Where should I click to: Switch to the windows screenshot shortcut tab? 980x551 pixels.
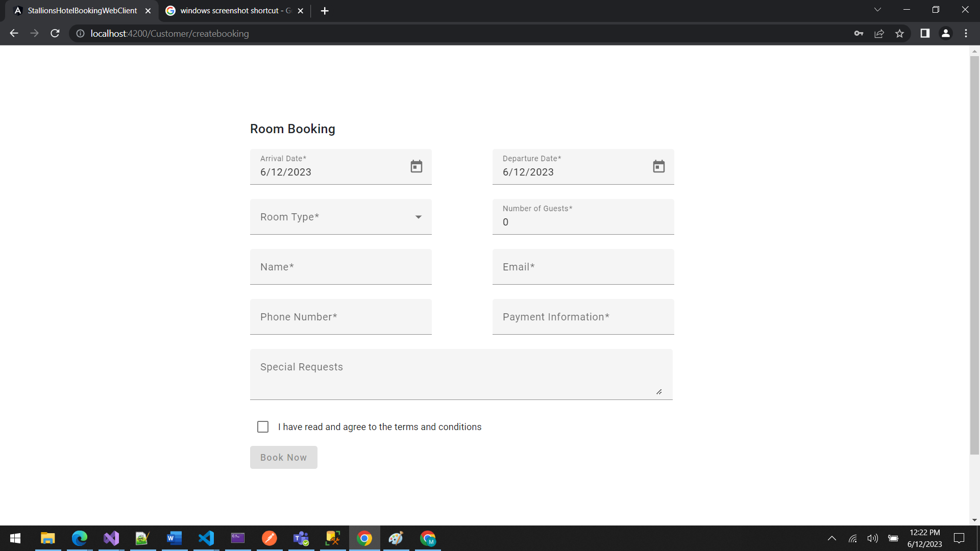tap(236, 11)
